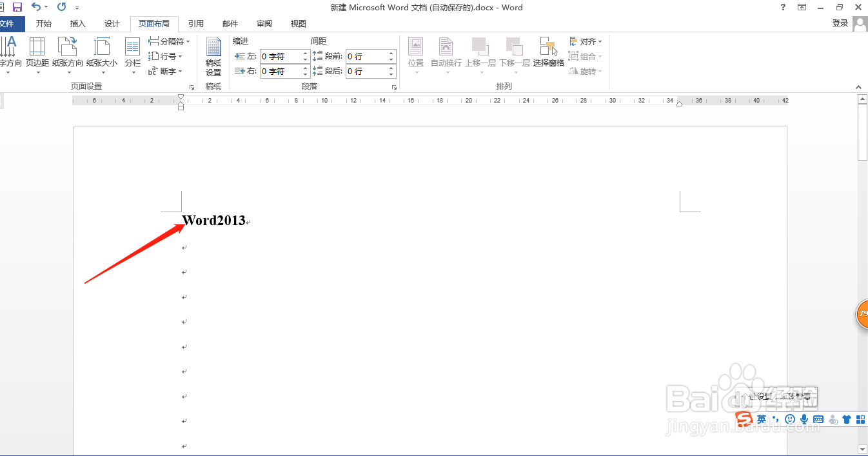Click the 登录 (Sign in) link

(840, 23)
